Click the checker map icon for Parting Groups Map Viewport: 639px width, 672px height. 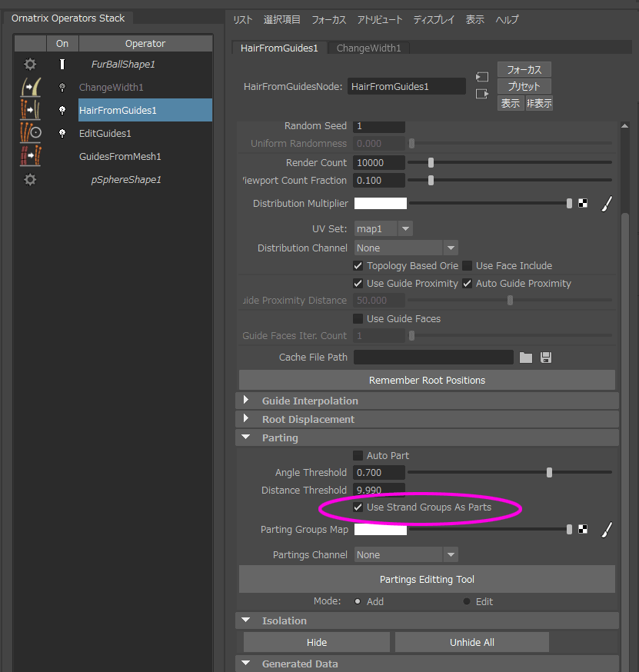pyautogui.click(x=584, y=529)
